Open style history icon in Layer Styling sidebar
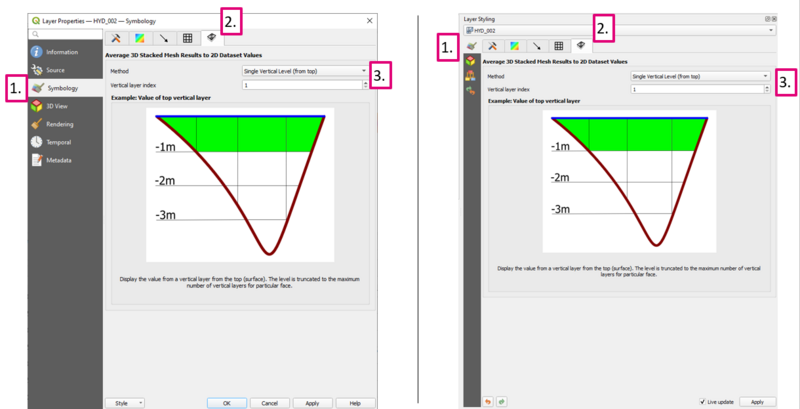 pyautogui.click(x=469, y=91)
